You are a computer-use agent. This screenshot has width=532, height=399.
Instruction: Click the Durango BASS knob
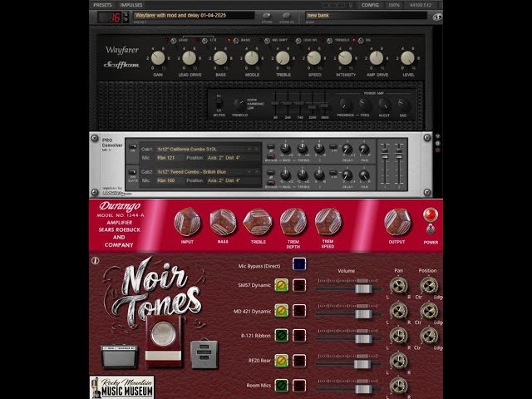pos(223,222)
